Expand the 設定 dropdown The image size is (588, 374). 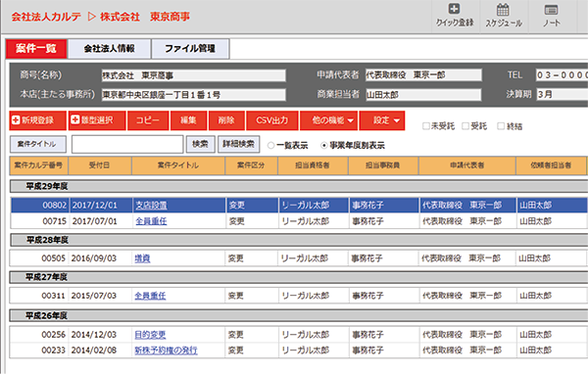pyautogui.click(x=382, y=120)
